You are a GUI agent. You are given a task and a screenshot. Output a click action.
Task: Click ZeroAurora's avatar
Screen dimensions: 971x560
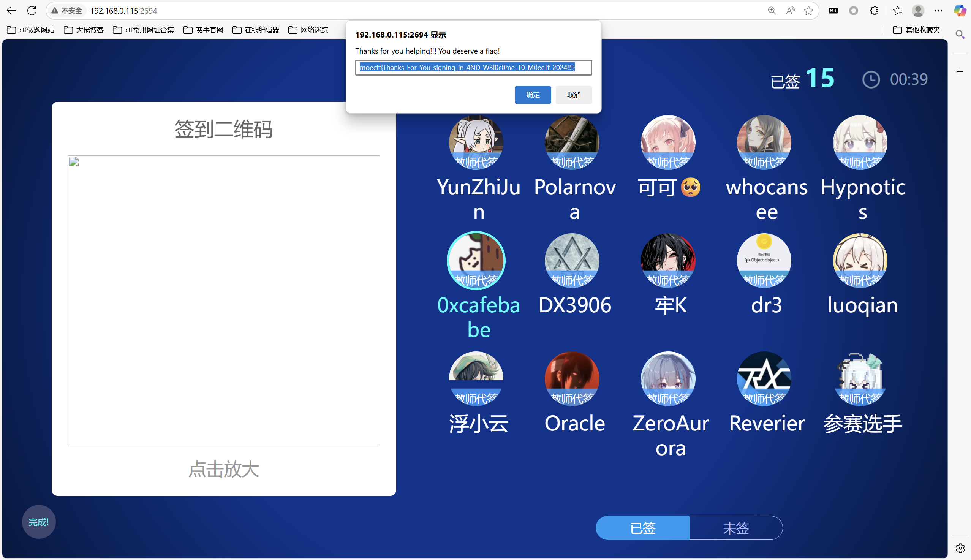click(668, 379)
